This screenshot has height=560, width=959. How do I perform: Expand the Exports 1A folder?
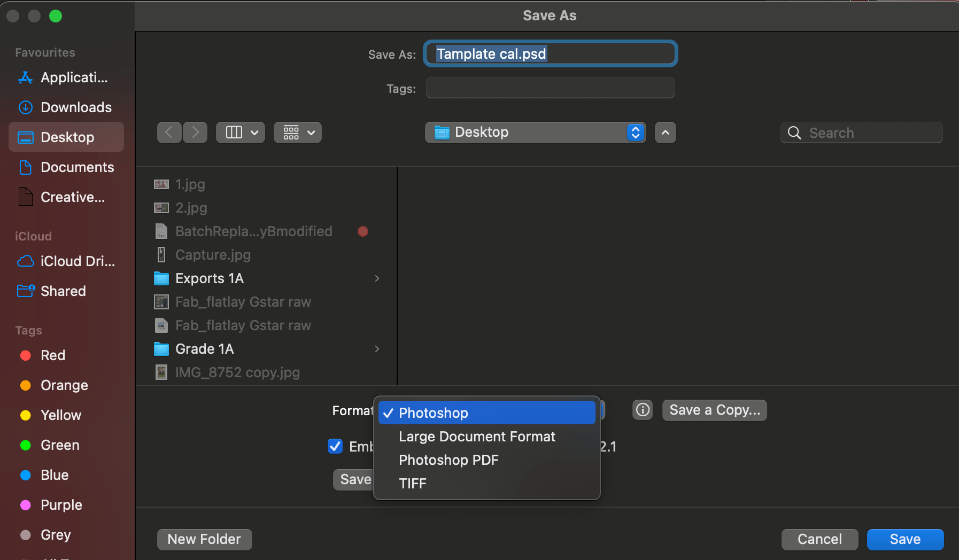coord(377,278)
